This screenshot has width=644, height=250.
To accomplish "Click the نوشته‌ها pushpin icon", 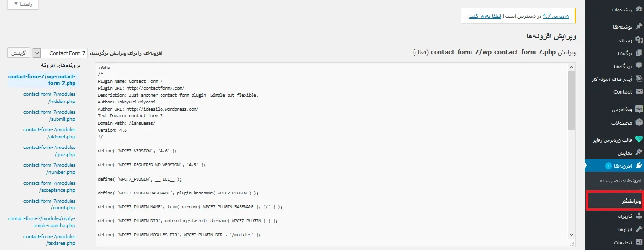I will tap(639, 27).
